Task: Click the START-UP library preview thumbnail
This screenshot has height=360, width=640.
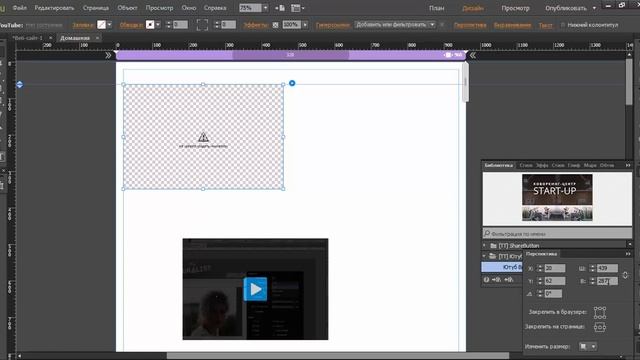Action: (x=557, y=198)
